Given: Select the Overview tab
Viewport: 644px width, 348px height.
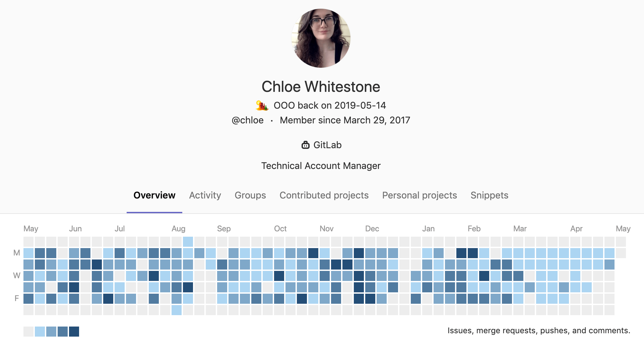Looking at the screenshot, I should (154, 195).
